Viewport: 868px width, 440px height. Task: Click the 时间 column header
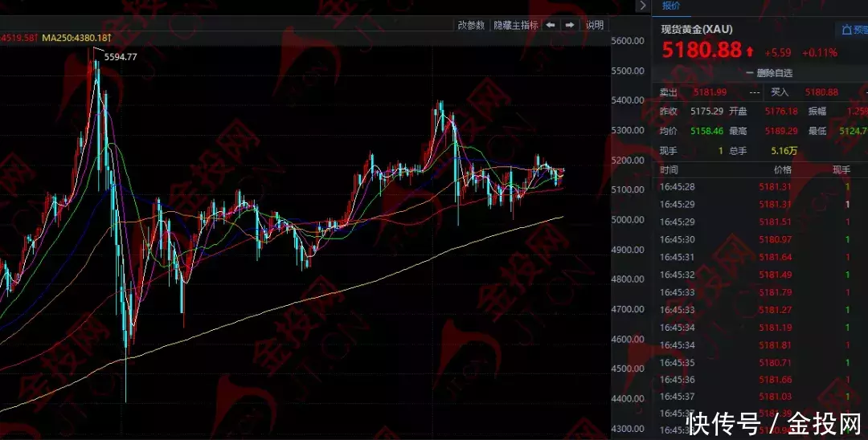669,170
